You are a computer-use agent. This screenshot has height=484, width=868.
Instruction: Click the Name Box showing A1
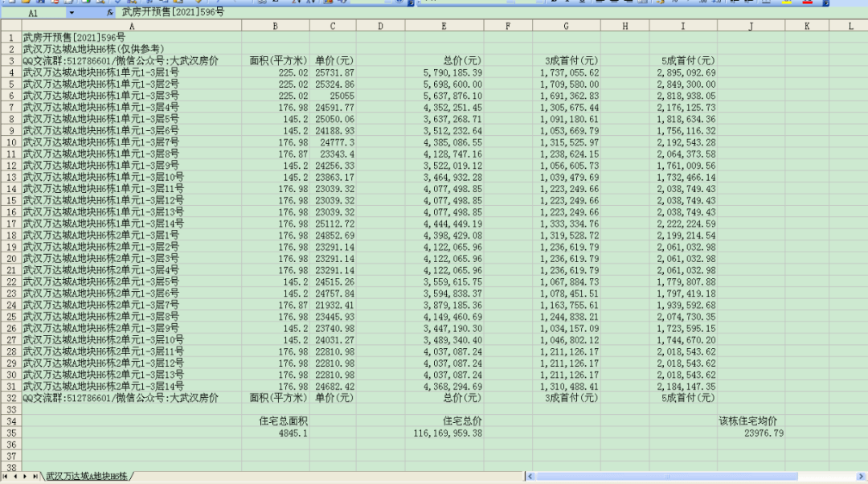[x=33, y=13]
